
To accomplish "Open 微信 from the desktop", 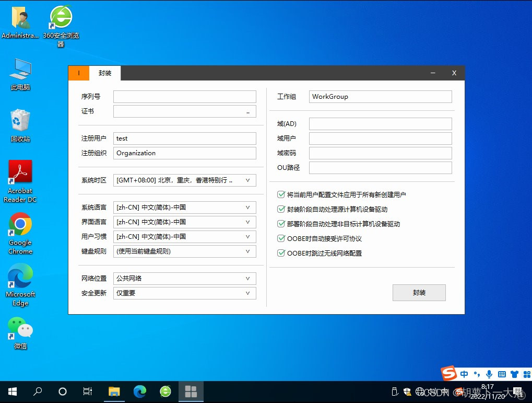I will (20, 327).
